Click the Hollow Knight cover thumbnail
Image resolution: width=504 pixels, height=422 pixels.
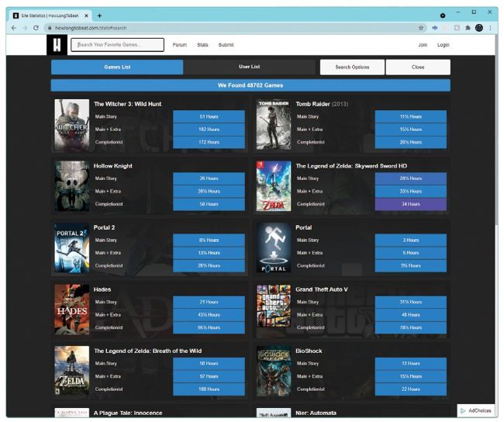pos(71,186)
